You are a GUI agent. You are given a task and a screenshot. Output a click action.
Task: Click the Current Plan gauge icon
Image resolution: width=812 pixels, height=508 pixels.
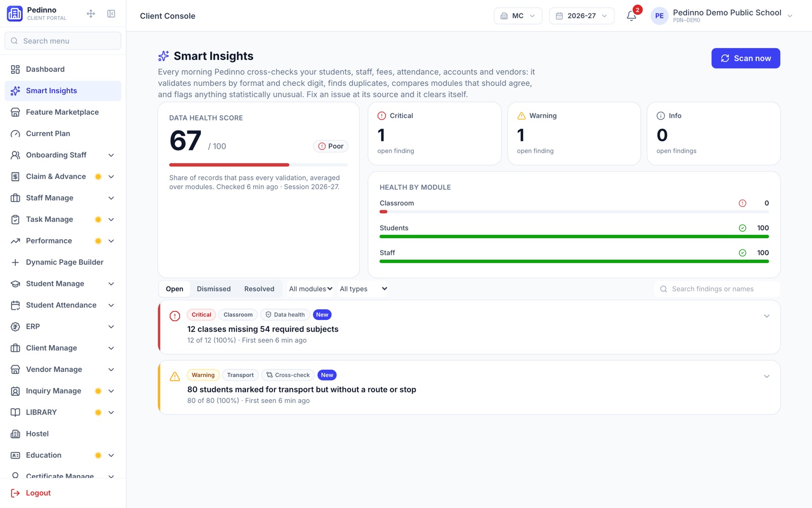(15, 134)
